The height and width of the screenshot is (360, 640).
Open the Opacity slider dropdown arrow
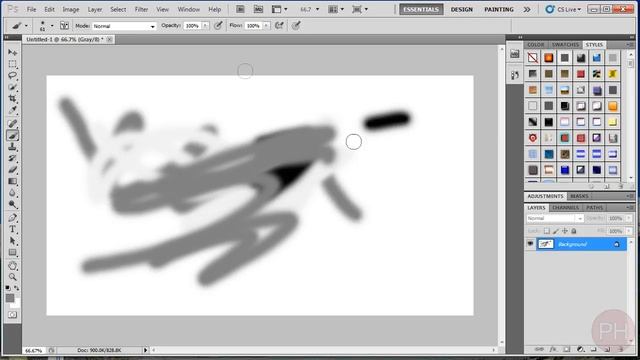205,26
